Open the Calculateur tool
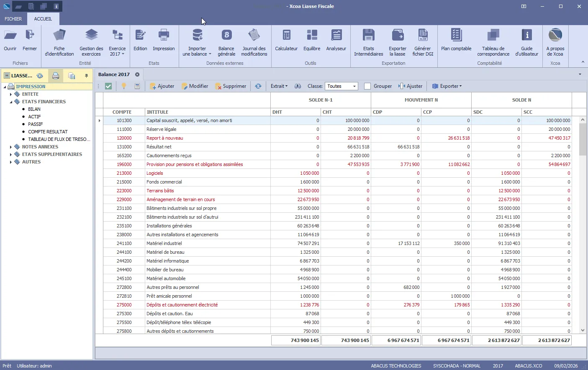Image resolution: width=588 pixels, height=370 pixels. click(x=286, y=42)
